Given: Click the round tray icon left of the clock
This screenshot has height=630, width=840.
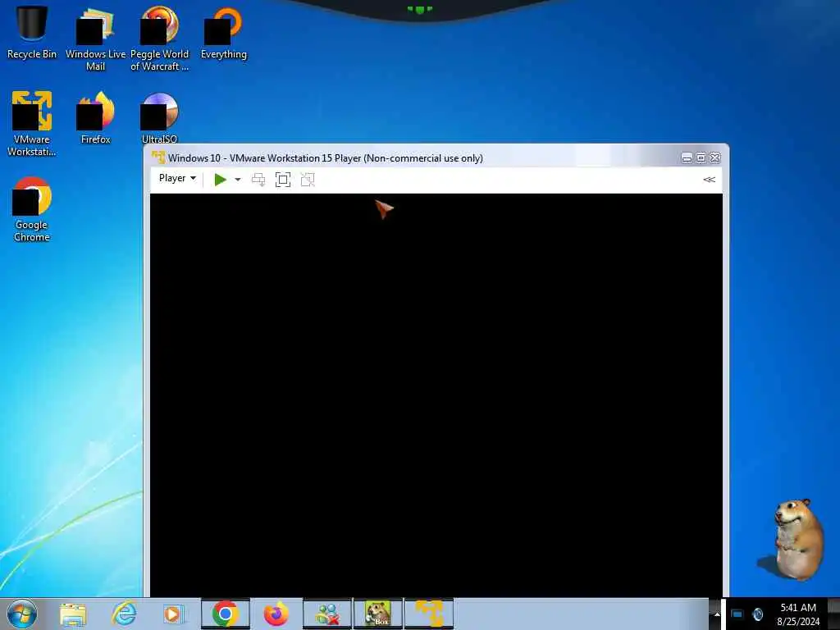Looking at the screenshot, I should 757,614.
